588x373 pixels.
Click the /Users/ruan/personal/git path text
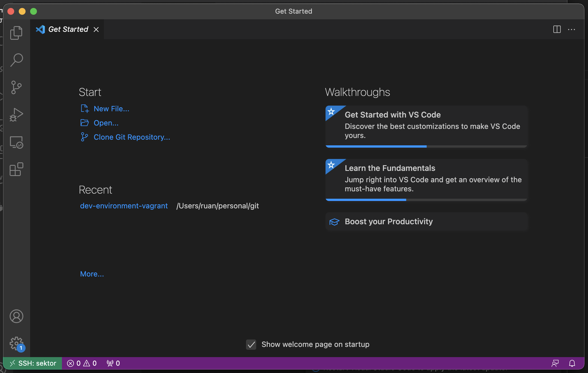coord(218,206)
